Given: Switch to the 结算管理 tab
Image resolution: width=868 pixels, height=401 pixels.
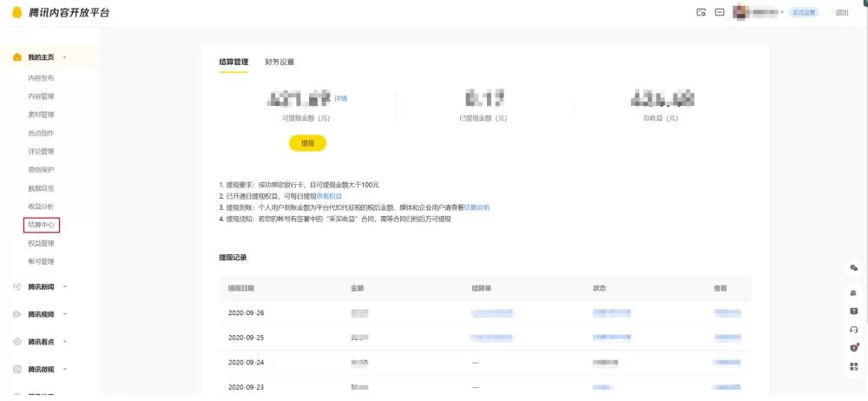Looking at the screenshot, I should pyautogui.click(x=233, y=62).
